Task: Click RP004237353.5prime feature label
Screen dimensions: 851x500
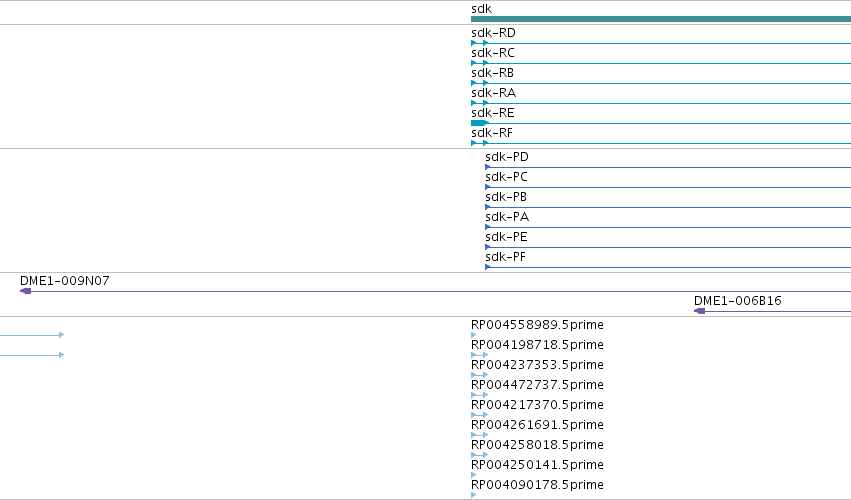Action: (537, 365)
